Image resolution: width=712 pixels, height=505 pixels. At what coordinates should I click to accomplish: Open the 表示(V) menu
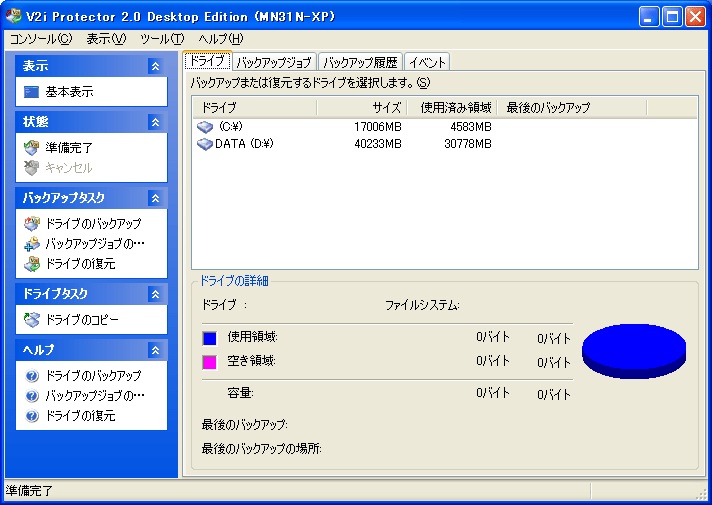tap(106, 39)
